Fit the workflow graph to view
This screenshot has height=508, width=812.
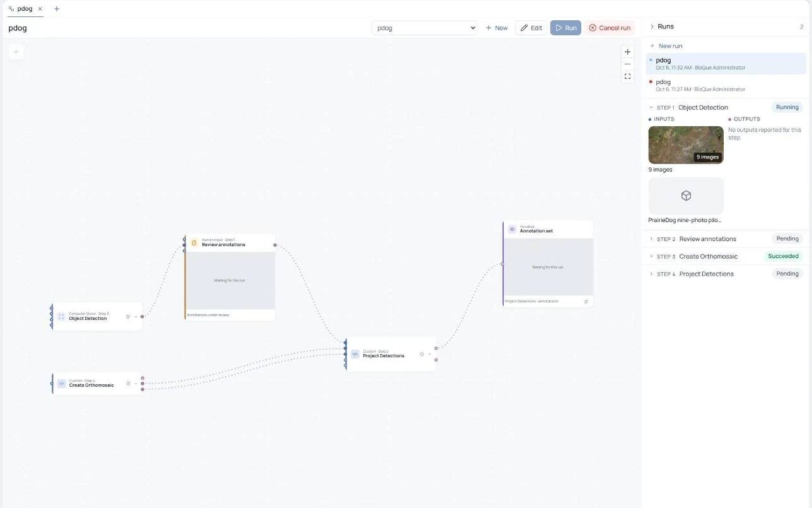pos(627,76)
